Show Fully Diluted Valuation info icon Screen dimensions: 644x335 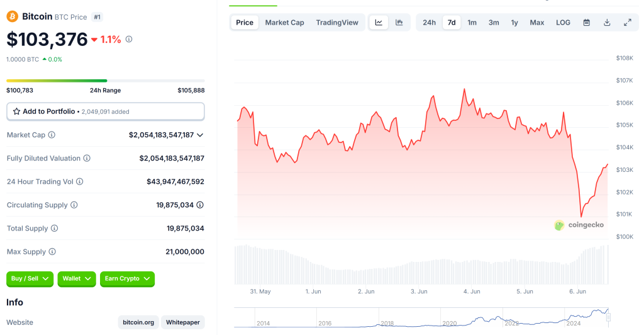87,158
